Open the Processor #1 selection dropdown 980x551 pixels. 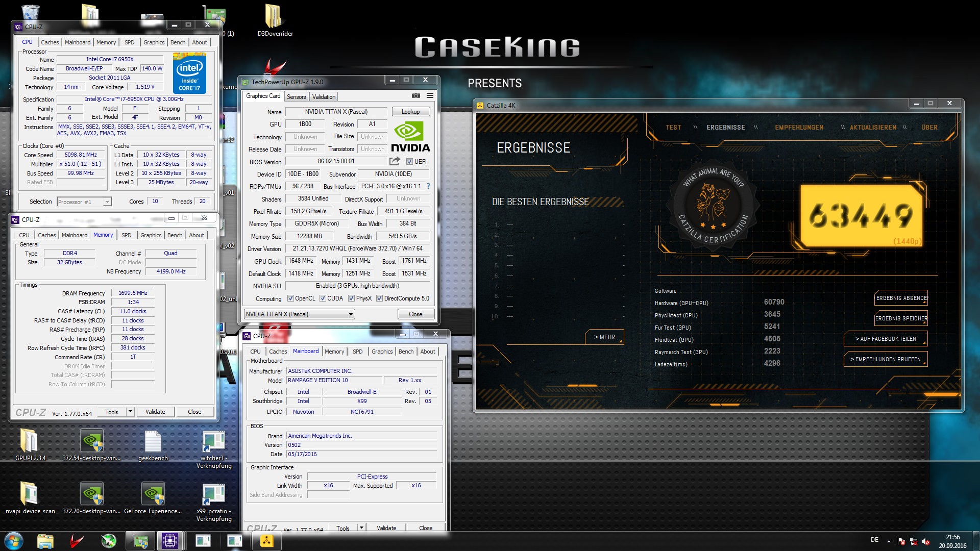coord(84,202)
